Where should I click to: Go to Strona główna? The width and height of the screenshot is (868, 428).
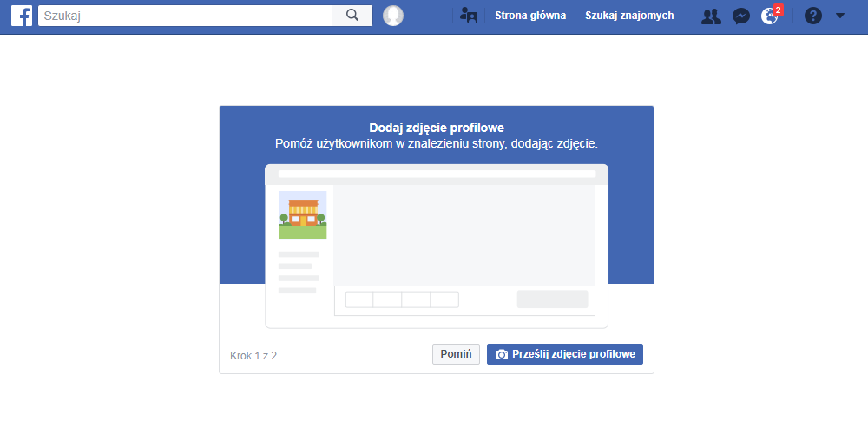(x=530, y=16)
